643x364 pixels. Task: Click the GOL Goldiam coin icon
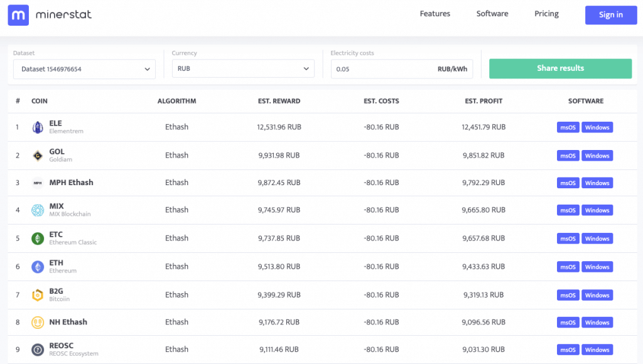(x=38, y=155)
